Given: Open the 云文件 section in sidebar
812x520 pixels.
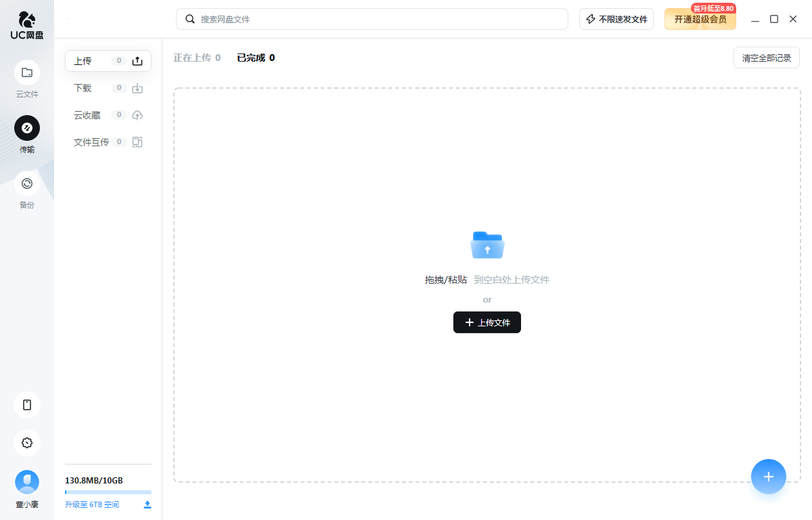Looking at the screenshot, I should click(x=27, y=79).
